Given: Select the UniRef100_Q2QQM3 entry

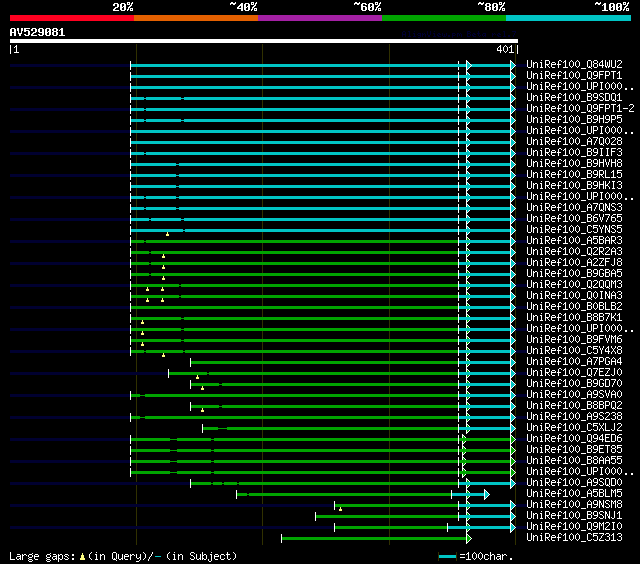Looking at the screenshot, I should click(x=574, y=284).
